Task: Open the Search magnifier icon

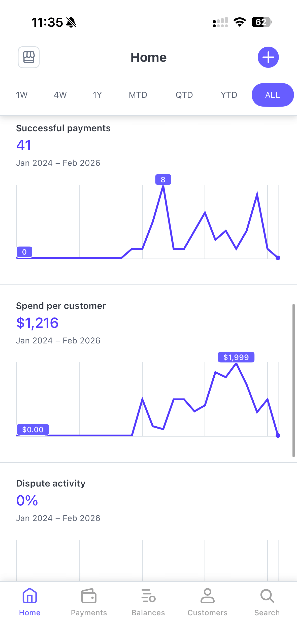Action: tap(267, 596)
